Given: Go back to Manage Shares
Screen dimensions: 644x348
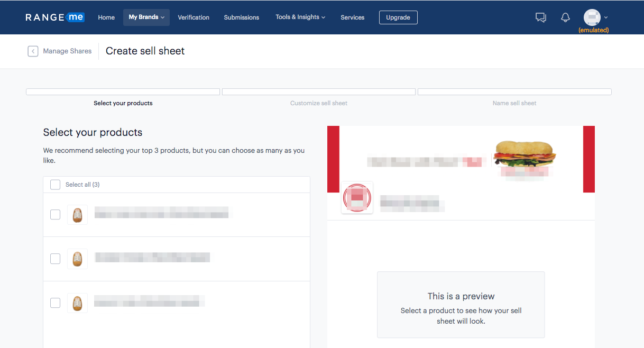Looking at the screenshot, I should (x=67, y=51).
